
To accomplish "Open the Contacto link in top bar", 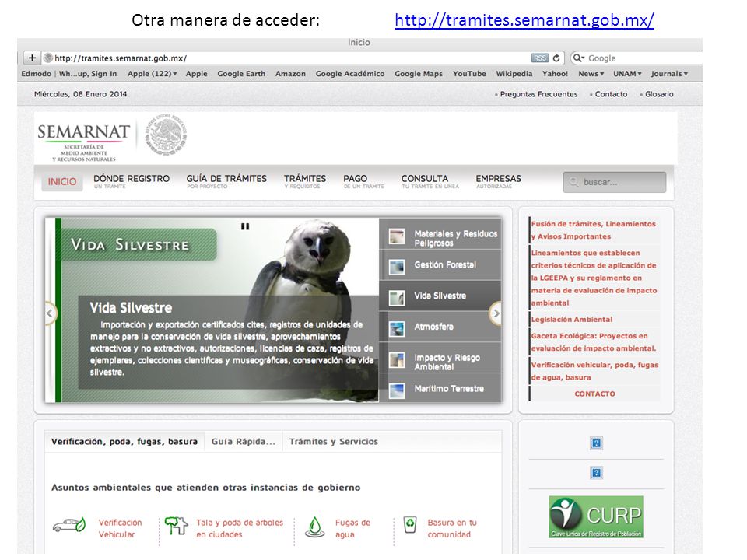I will point(611,94).
